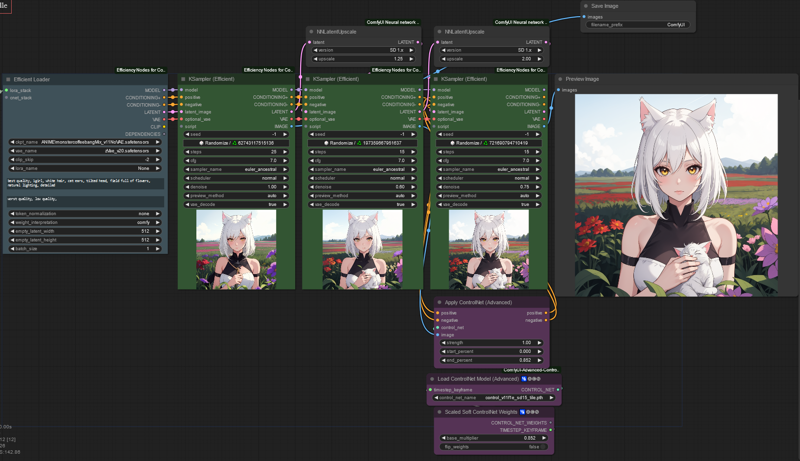Click the timestep_keyframe input port on Load ControlNet Model
This screenshot has width=800, height=461.
pyautogui.click(x=430, y=390)
